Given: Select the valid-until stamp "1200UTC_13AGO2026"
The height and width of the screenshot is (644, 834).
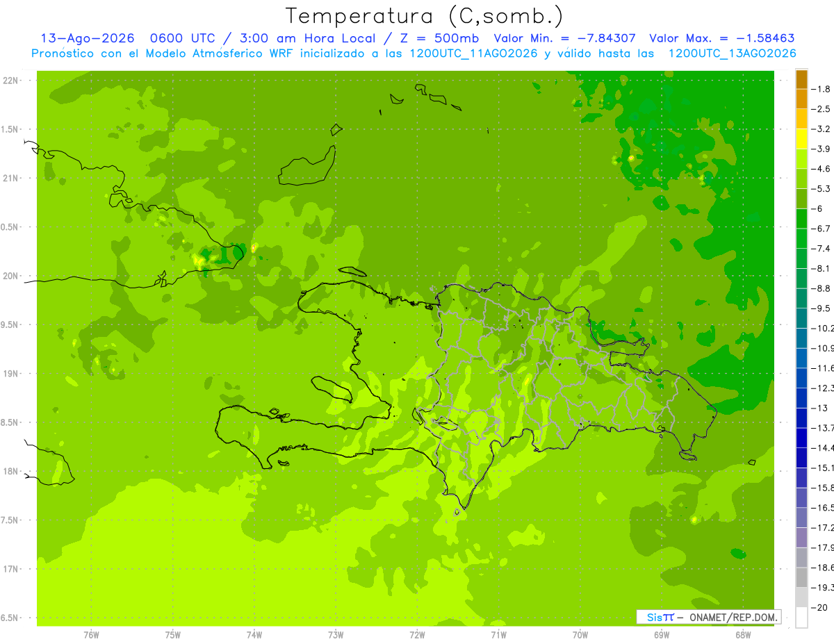Looking at the screenshot, I should [x=732, y=53].
